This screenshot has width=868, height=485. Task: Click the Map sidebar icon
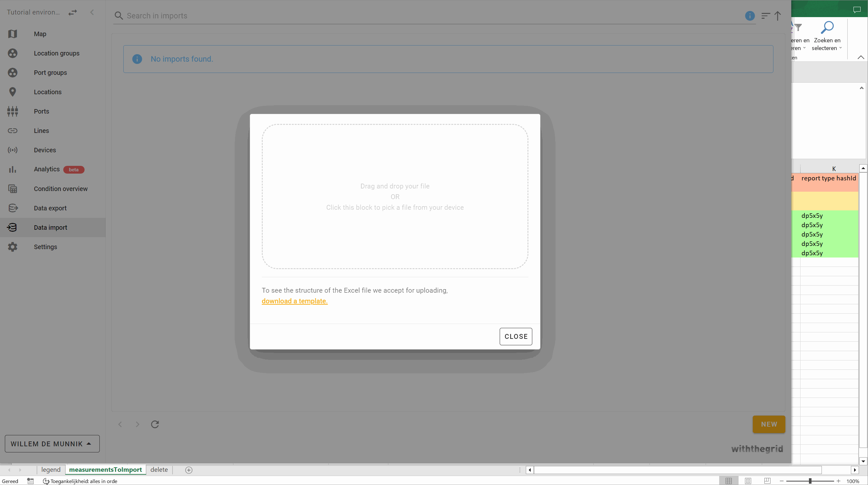[13, 34]
